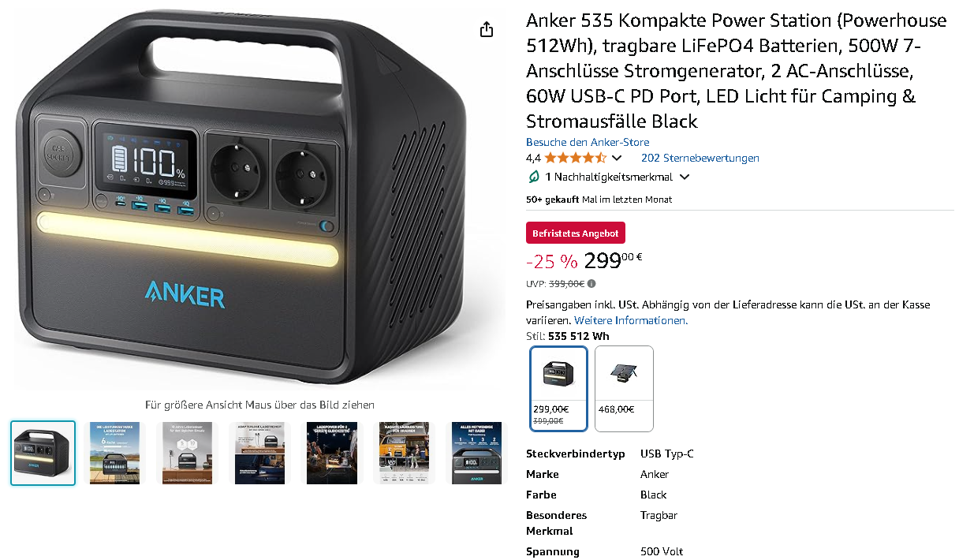This screenshot has width=959, height=560.
Task: Open the Weitere Informationen link
Action: (x=631, y=320)
